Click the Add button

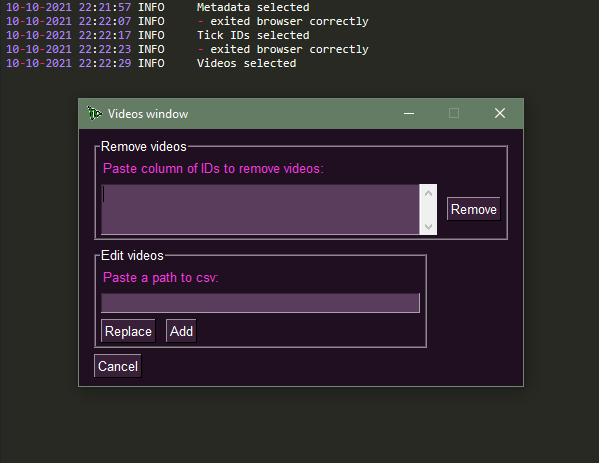(x=181, y=331)
